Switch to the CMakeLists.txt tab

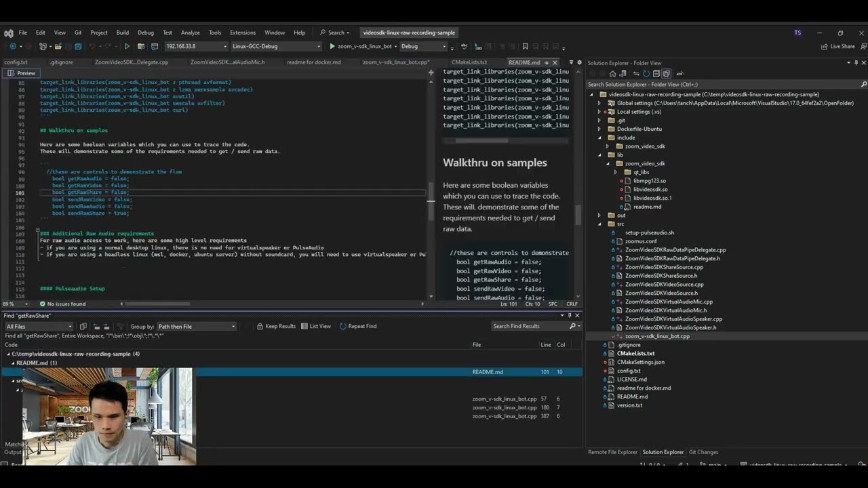469,62
